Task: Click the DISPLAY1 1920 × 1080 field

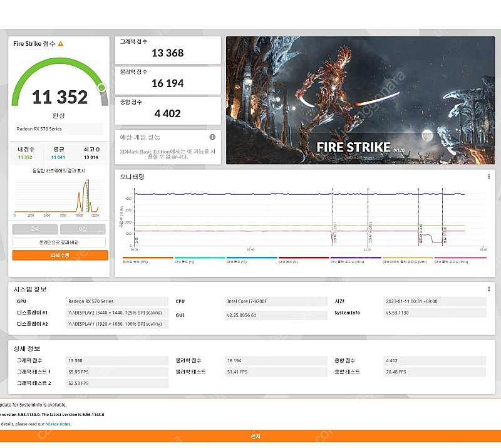Action: 117,324
